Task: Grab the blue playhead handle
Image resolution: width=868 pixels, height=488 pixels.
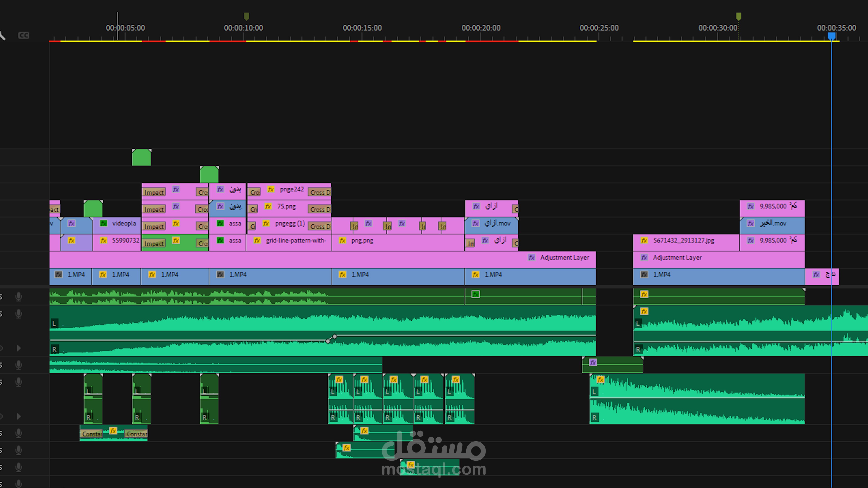Action: [x=832, y=36]
